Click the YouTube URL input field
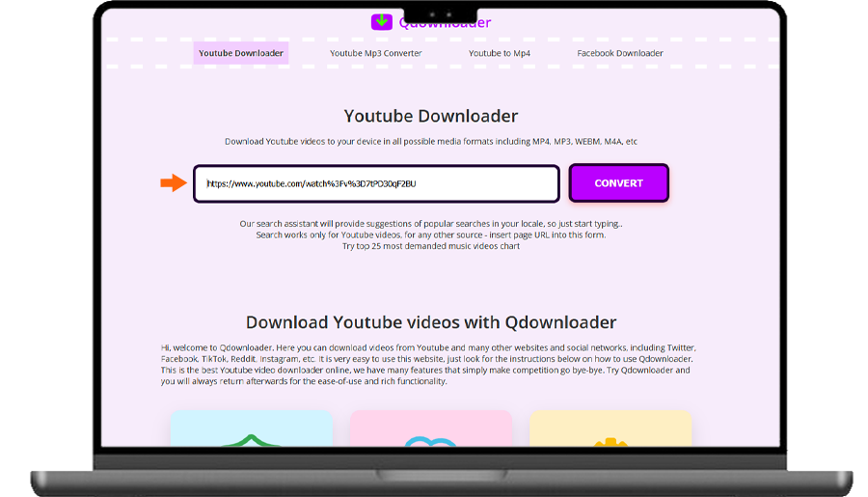Screen dimensions: 868x497 [x=376, y=183]
